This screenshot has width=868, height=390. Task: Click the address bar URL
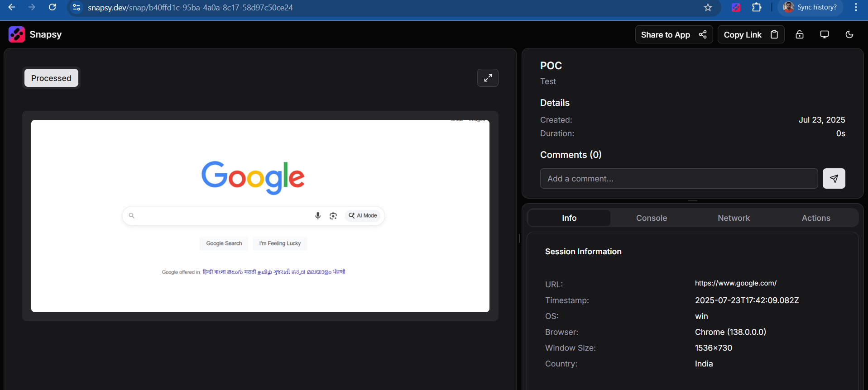(190, 8)
